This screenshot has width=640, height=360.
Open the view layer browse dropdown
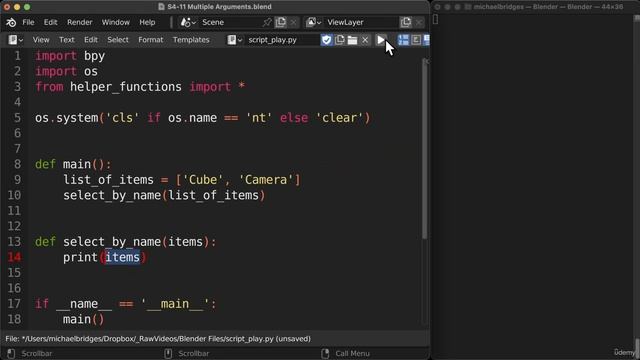click(313, 22)
